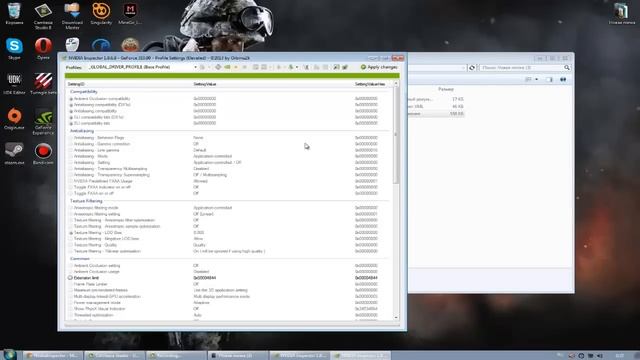Image resolution: width=640 pixels, height=360 pixels.
Task: Switch to Recording taskbar button
Action: (176, 356)
